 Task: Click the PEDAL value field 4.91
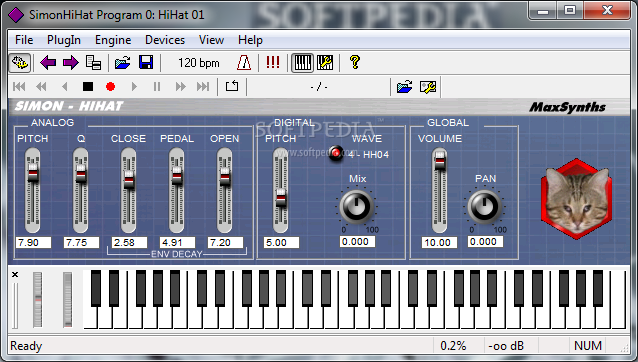click(x=177, y=242)
